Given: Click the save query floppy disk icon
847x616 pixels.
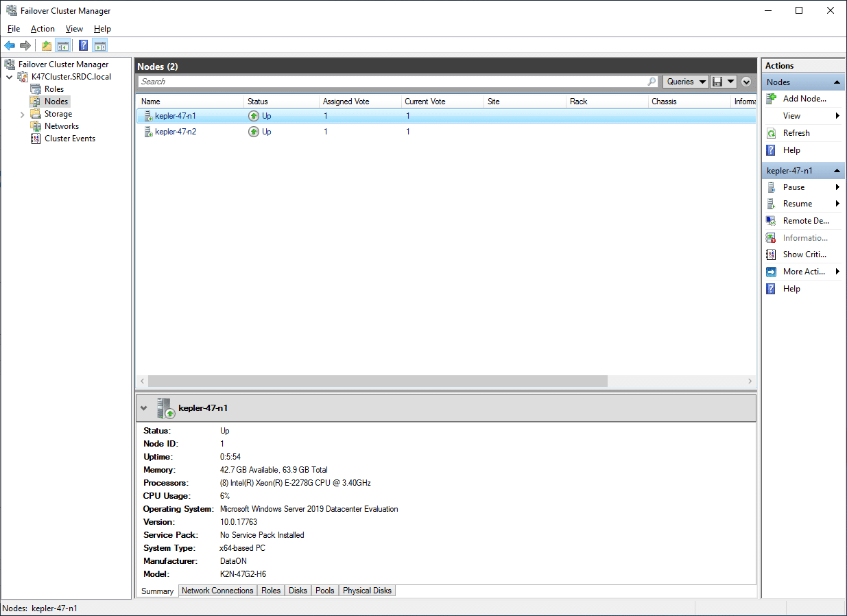Looking at the screenshot, I should (717, 82).
